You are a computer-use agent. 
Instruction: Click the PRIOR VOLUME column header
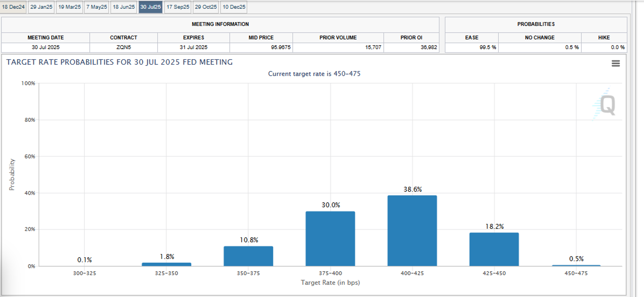coord(338,38)
